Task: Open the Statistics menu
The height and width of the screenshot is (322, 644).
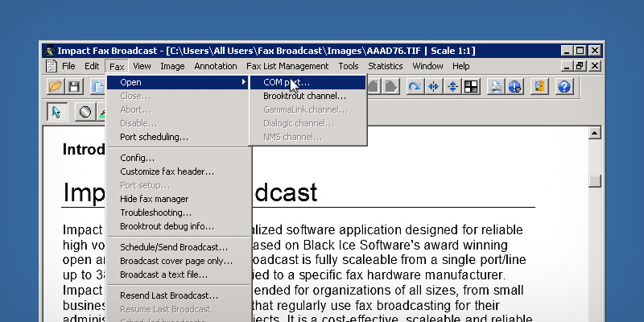Action: pos(385,66)
